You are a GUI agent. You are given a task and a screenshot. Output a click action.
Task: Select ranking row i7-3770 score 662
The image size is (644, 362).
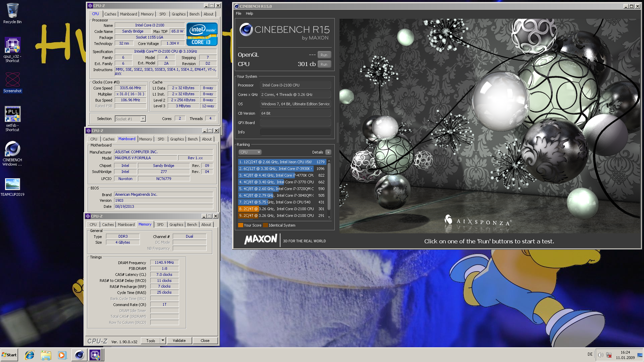pyautogui.click(x=282, y=182)
